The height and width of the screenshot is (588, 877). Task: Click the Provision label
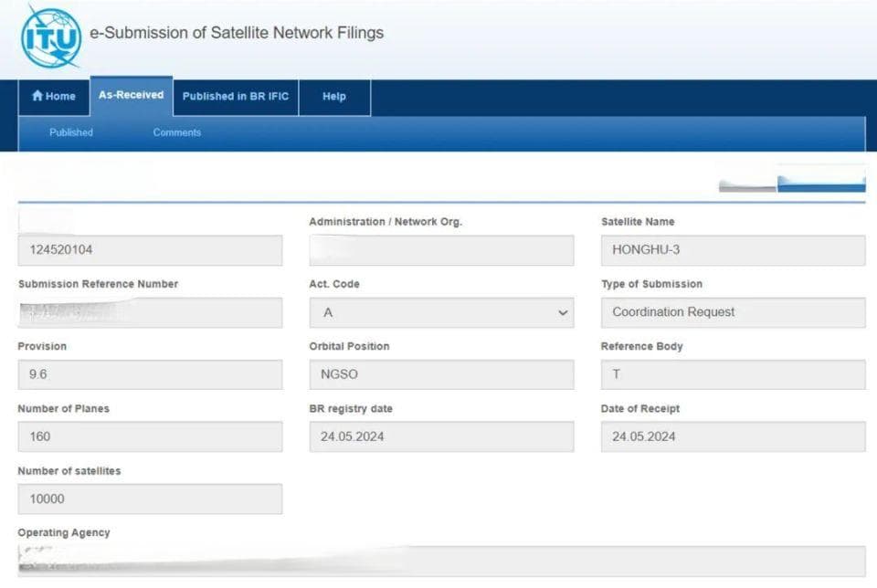click(42, 347)
